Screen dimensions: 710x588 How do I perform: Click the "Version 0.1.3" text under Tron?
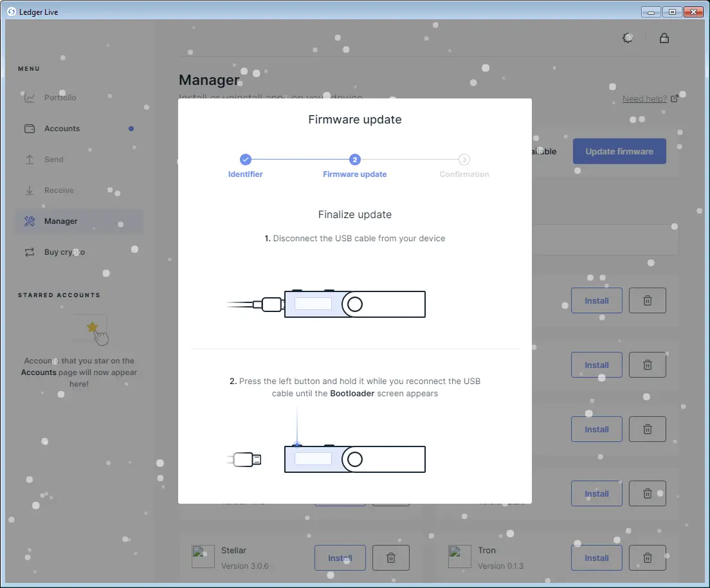pos(501,565)
